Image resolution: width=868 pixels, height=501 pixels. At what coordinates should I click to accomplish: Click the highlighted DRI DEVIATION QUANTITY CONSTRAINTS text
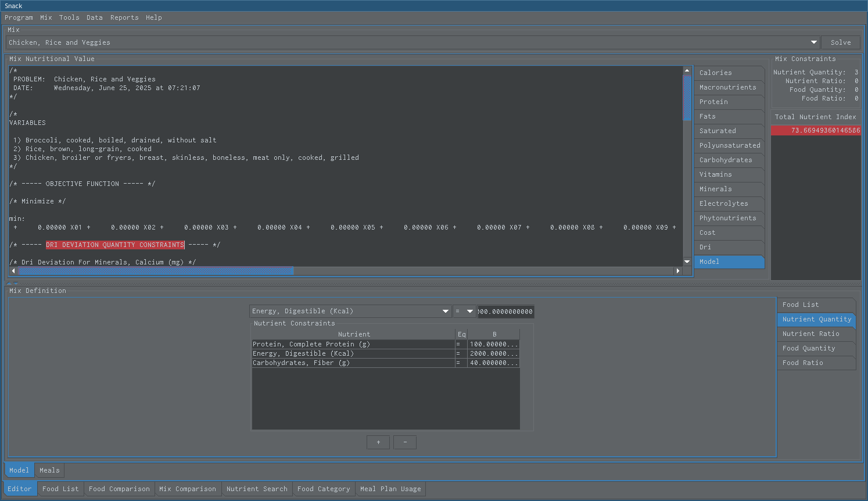pos(115,245)
